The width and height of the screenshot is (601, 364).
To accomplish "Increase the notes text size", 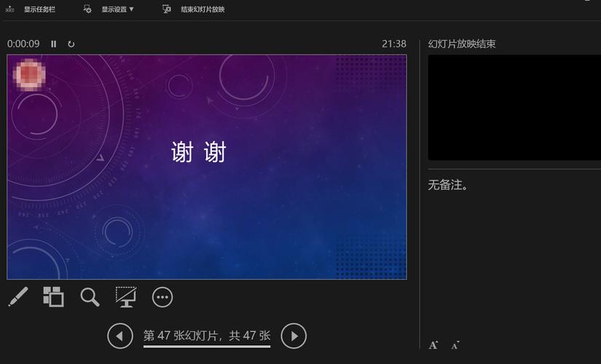I will point(433,345).
